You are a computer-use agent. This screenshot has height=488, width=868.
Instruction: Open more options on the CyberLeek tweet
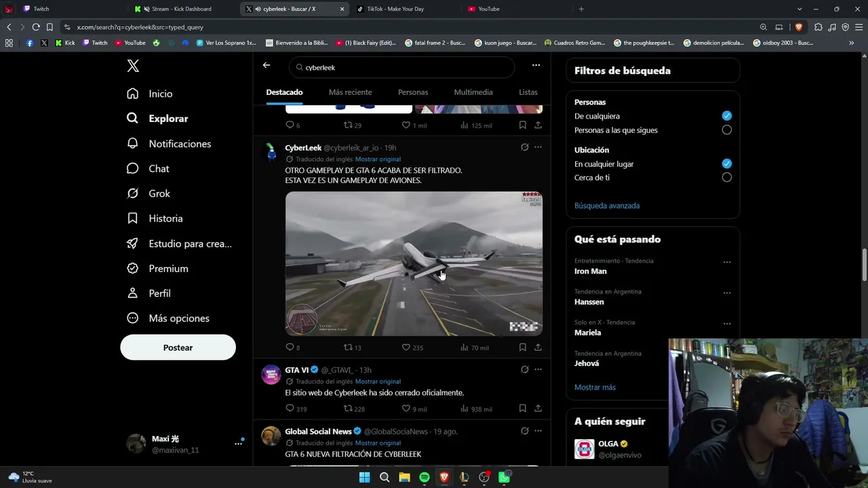coord(538,147)
